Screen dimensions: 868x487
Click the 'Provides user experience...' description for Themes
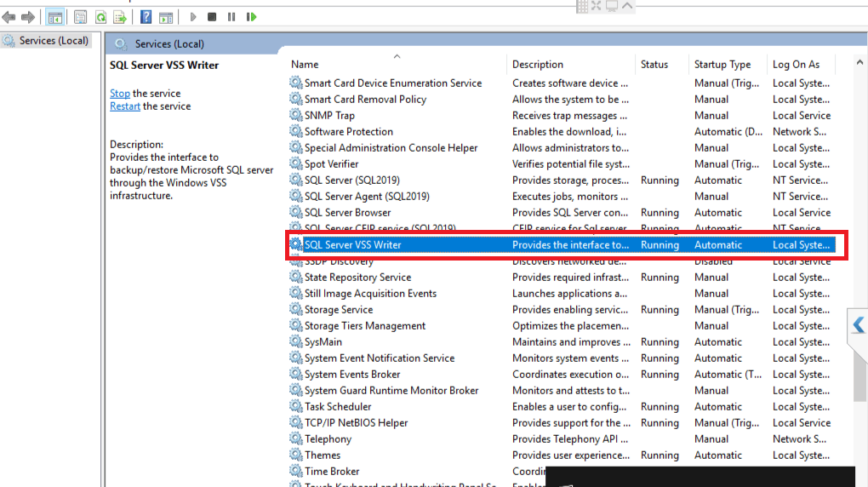571,455
